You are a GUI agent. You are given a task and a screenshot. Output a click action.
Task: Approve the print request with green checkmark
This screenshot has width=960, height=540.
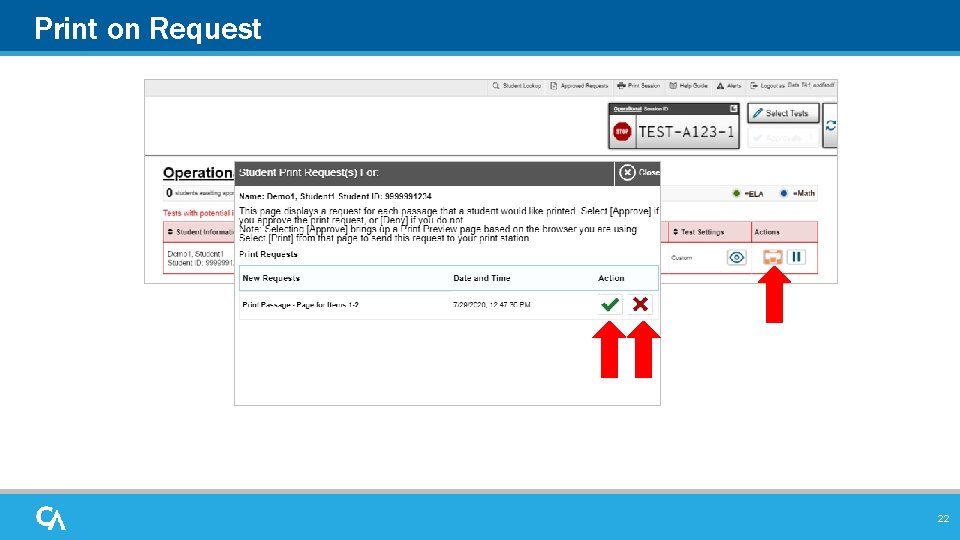click(x=610, y=304)
